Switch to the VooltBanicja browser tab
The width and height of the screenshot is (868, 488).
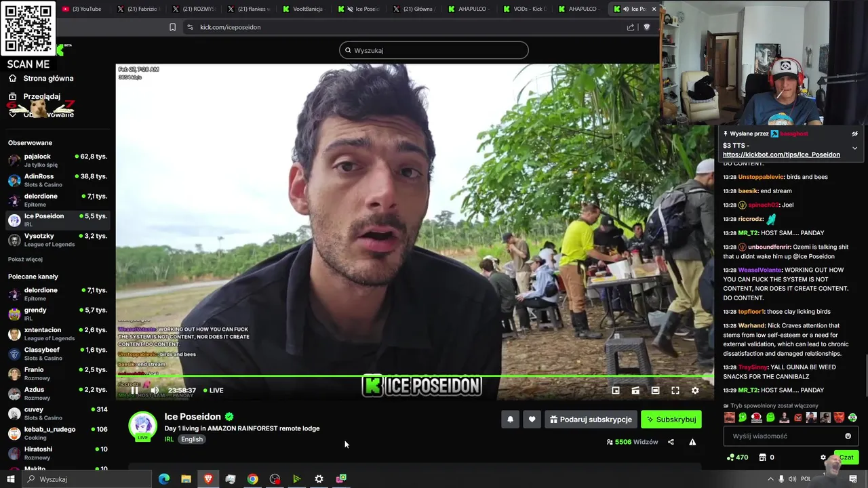[x=303, y=9]
